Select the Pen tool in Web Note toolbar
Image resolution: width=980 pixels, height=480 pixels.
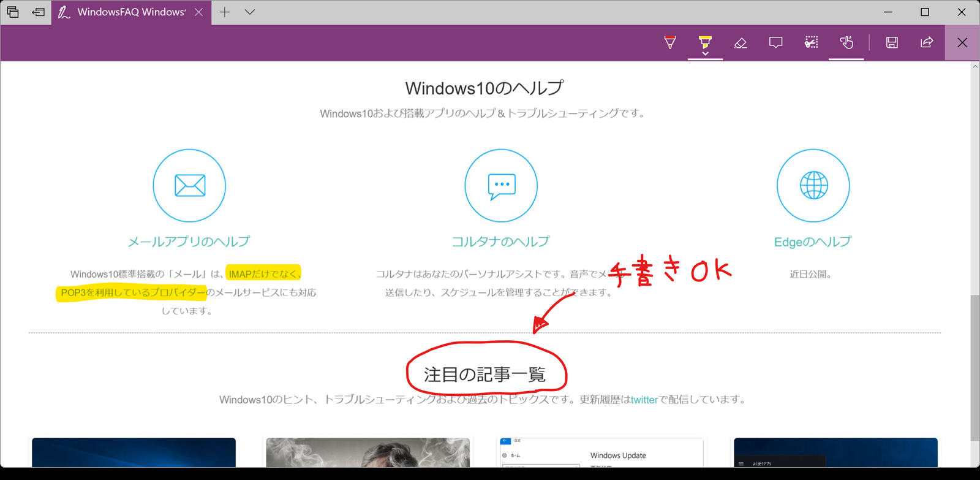tap(670, 42)
